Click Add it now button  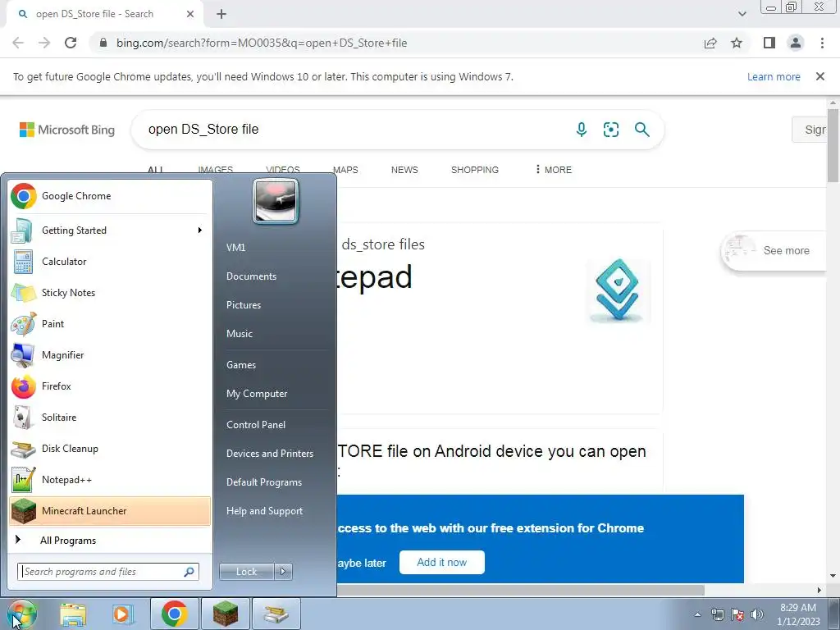pyautogui.click(x=442, y=563)
